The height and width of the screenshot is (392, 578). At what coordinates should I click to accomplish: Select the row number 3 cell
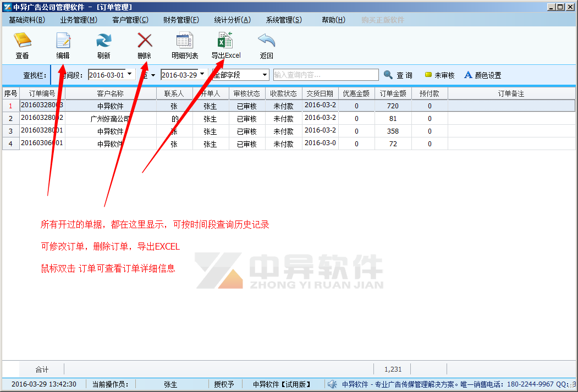(10, 131)
